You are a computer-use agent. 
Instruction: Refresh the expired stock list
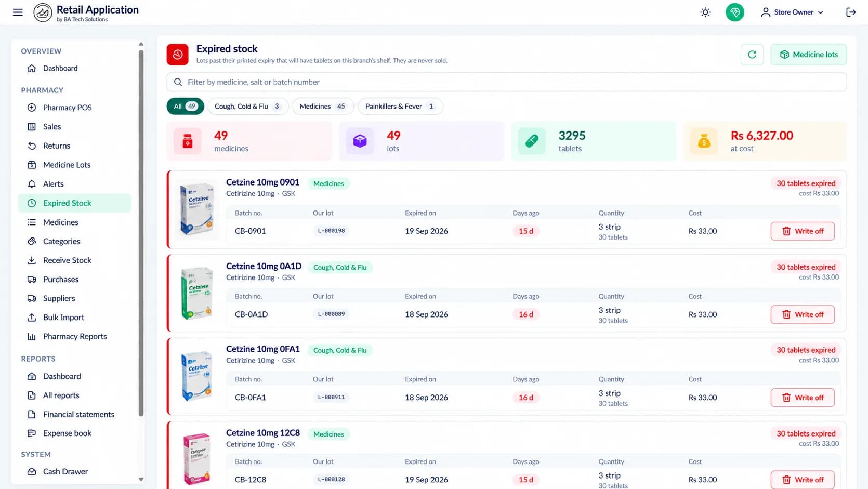point(752,55)
